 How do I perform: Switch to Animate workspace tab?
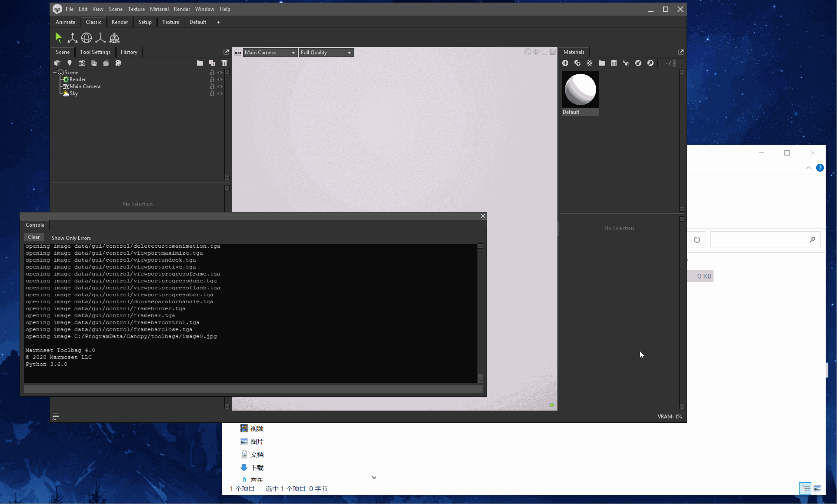tap(65, 22)
